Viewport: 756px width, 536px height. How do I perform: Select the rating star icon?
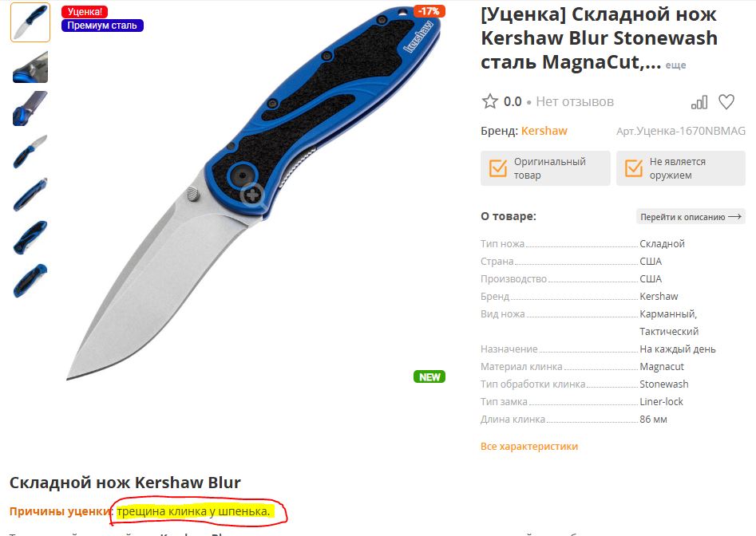point(489,101)
